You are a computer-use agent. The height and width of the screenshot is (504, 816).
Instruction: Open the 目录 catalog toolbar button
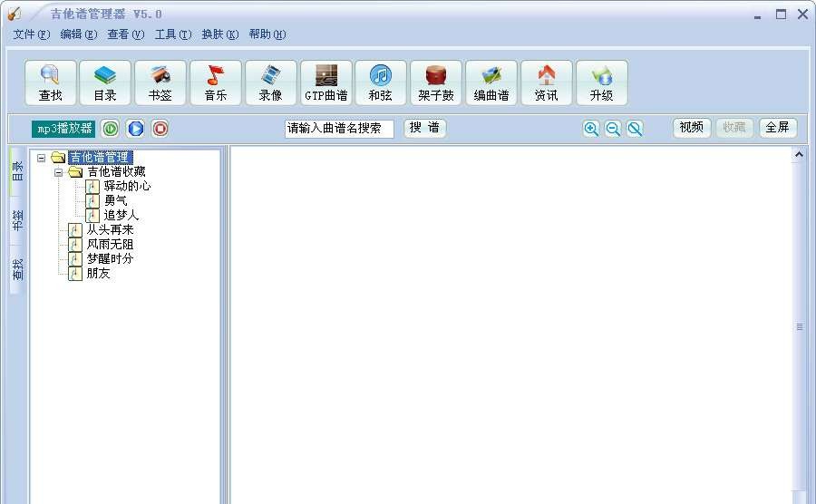(x=105, y=82)
